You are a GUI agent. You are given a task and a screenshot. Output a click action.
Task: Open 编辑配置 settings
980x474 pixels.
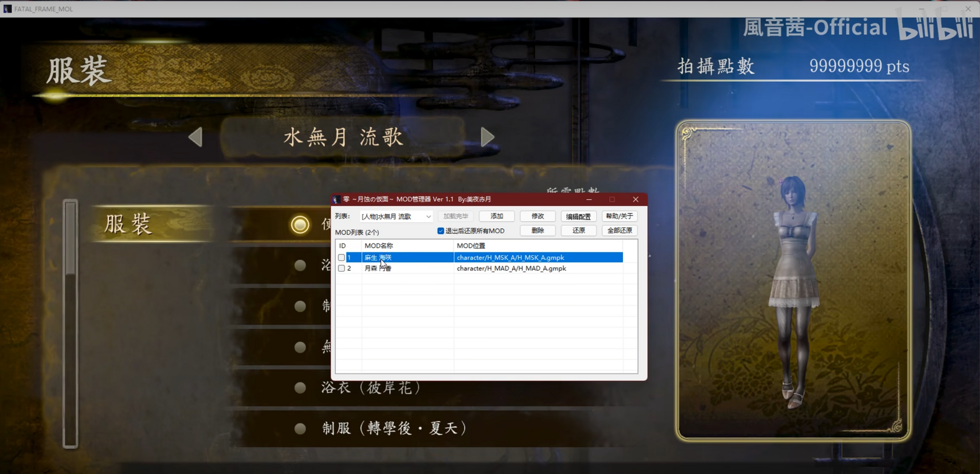578,217
